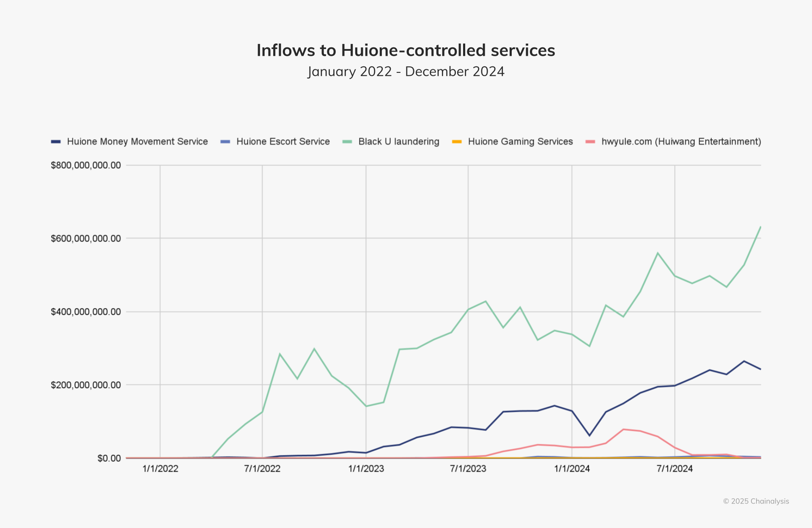The width and height of the screenshot is (812, 528).
Task: Click the pink hwyule.com legend swatch
Action: point(590,142)
